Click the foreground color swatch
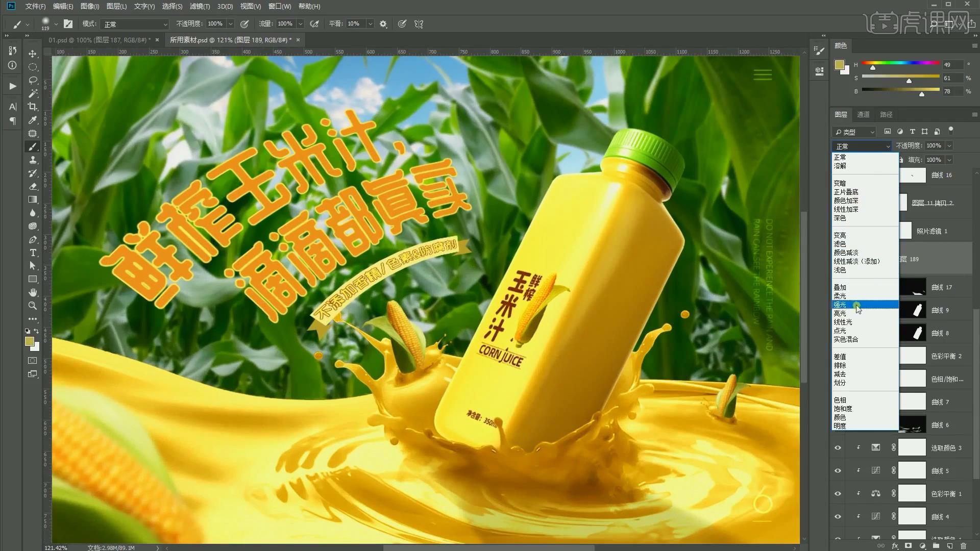Screen dimensions: 980x551 click(x=29, y=341)
